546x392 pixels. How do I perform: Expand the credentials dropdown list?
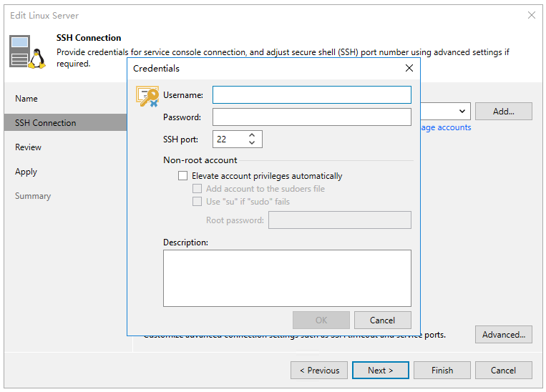point(462,112)
